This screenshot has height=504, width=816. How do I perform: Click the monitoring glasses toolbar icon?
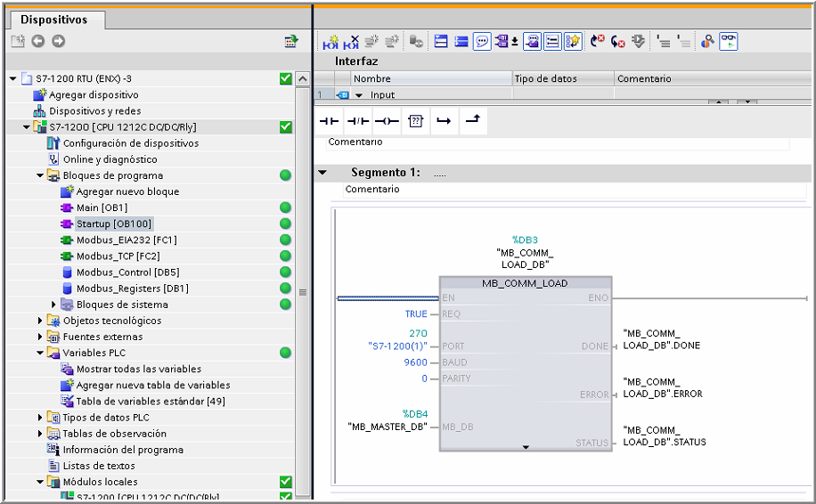pyautogui.click(x=729, y=41)
